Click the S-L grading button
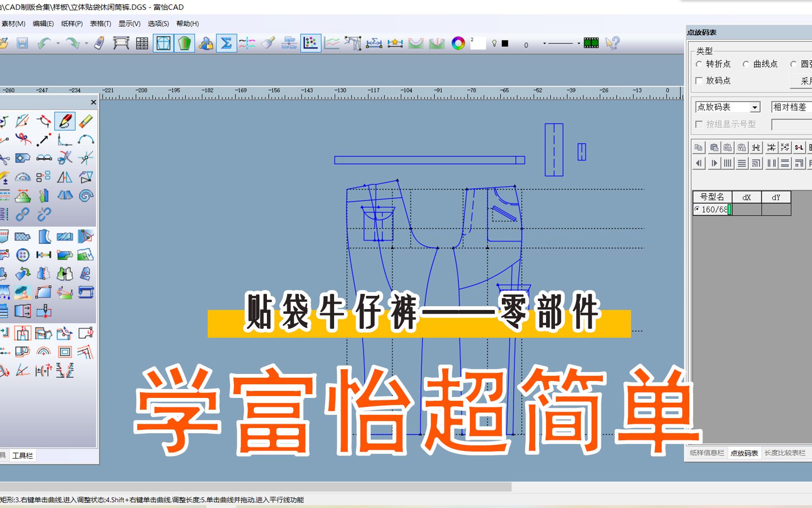Screen dimensions: 812x508 coord(799,148)
